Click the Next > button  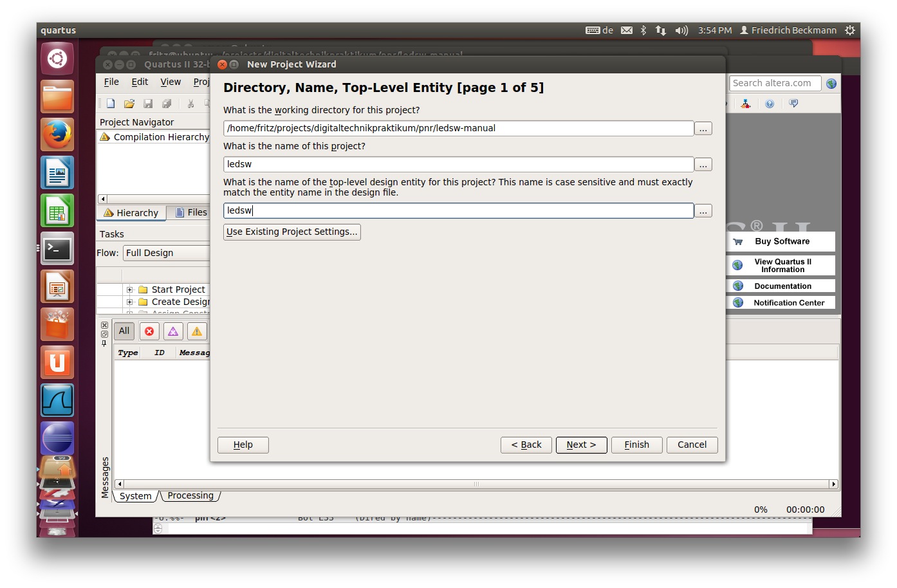[x=581, y=445]
